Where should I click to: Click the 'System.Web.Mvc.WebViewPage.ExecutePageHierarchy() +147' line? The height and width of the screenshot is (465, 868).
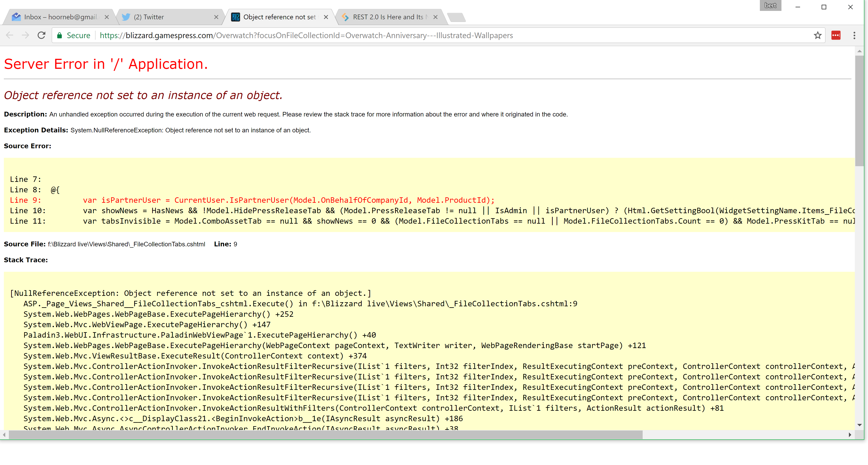pyautogui.click(x=147, y=325)
